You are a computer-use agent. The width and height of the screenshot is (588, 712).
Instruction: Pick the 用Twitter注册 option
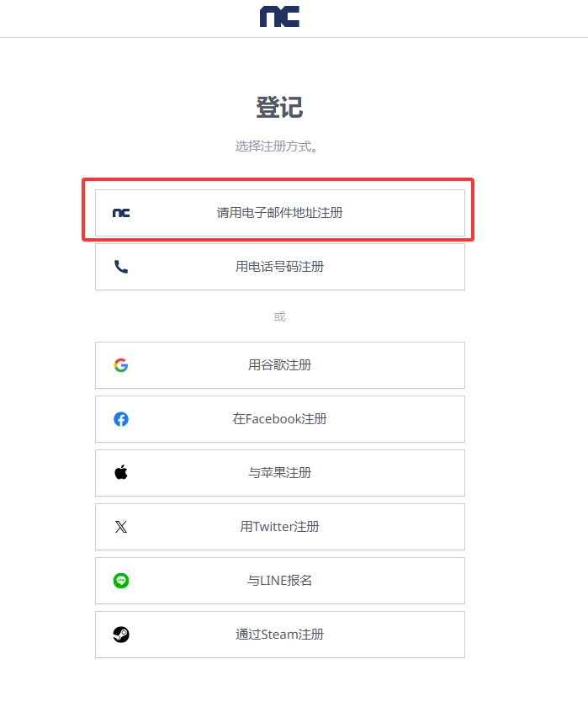click(x=280, y=527)
